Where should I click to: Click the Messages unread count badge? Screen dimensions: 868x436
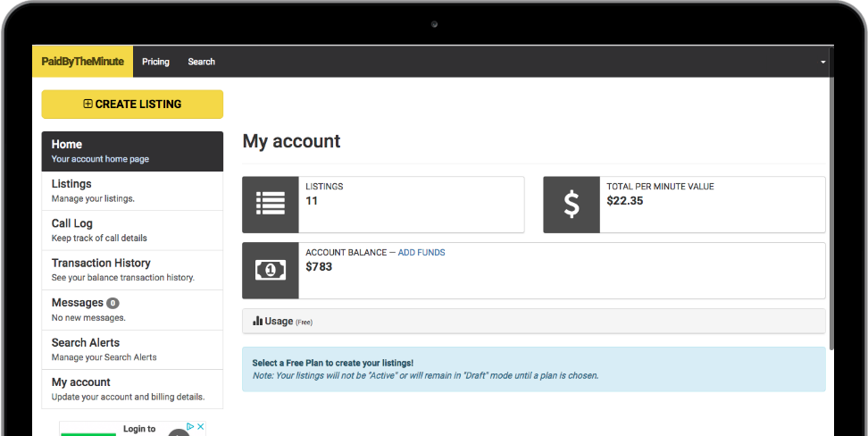coord(113,303)
